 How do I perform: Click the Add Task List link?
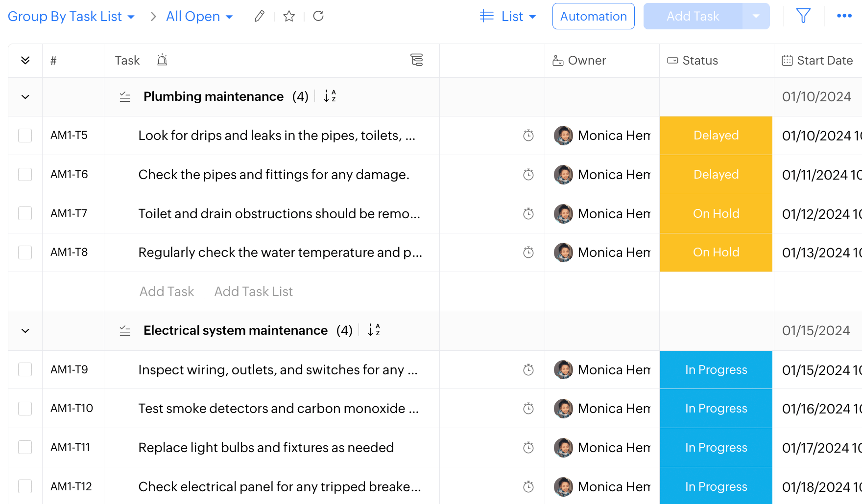253,292
